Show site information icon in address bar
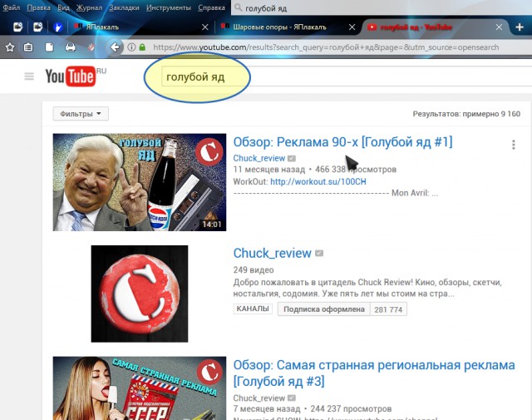Screen dimensions: 532x420 tap(131, 47)
